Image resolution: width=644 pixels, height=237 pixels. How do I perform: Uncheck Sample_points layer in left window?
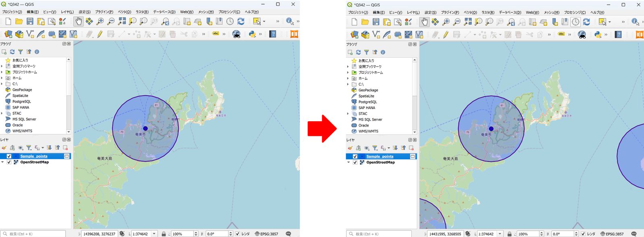9,156
